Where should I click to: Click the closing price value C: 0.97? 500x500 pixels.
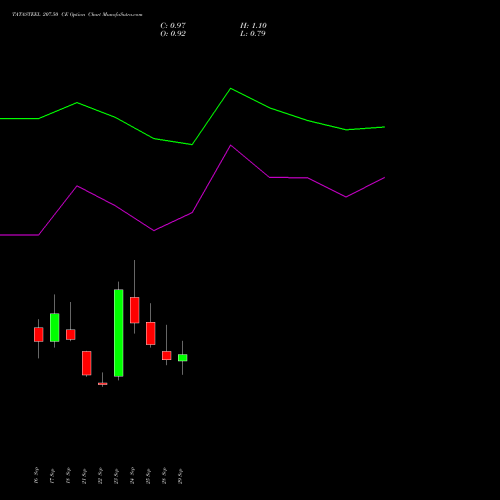173,26
